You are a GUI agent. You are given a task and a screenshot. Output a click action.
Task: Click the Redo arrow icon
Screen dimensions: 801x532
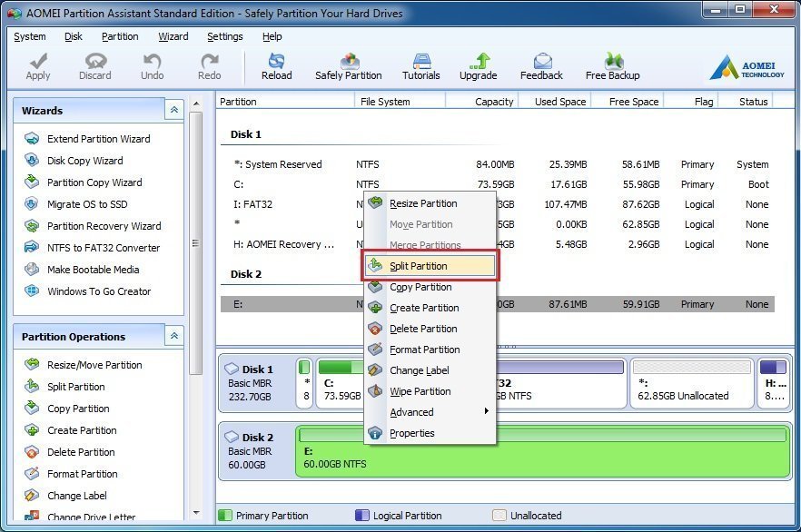[x=210, y=61]
